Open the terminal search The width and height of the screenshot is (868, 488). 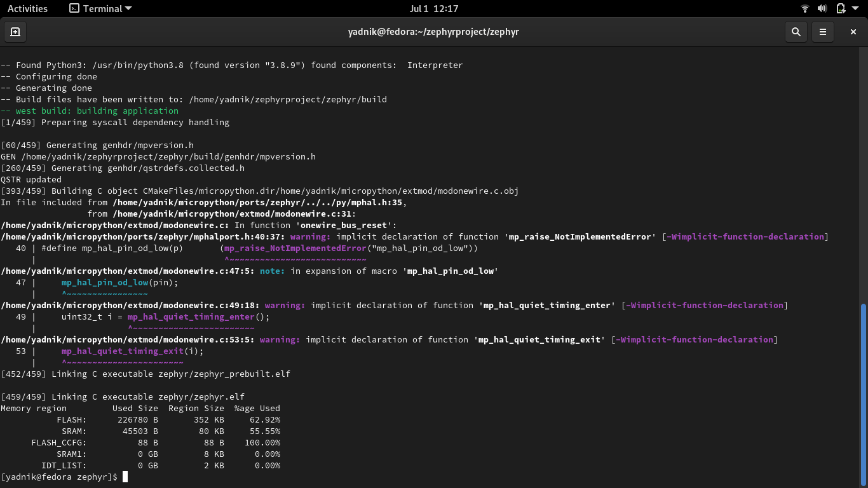pyautogui.click(x=796, y=31)
